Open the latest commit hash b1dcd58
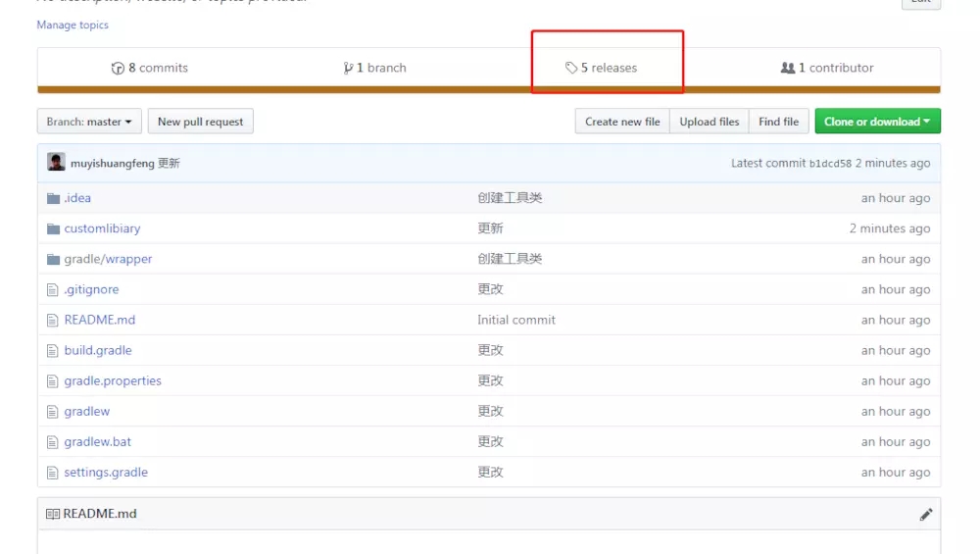The image size is (980, 554). click(x=831, y=163)
